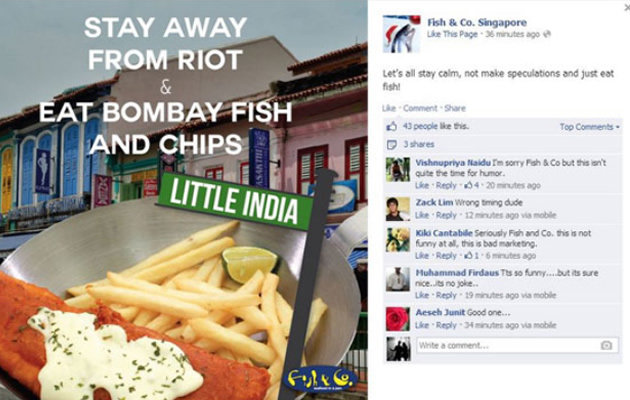The width and height of the screenshot is (630, 400).
Task: Click Like This Page link
Action: coord(452,35)
